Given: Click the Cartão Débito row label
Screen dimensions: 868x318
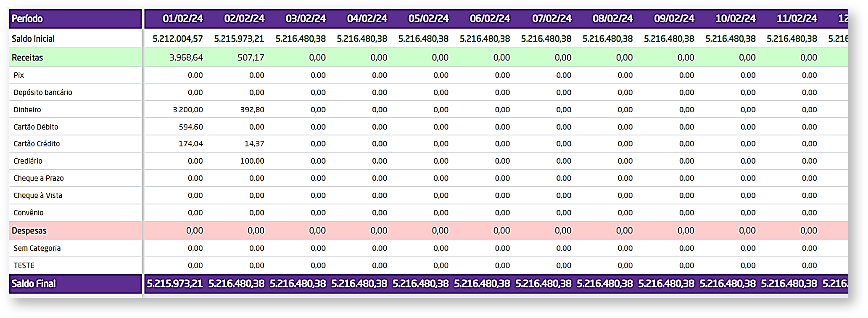Looking at the screenshot, I should click(36, 127).
